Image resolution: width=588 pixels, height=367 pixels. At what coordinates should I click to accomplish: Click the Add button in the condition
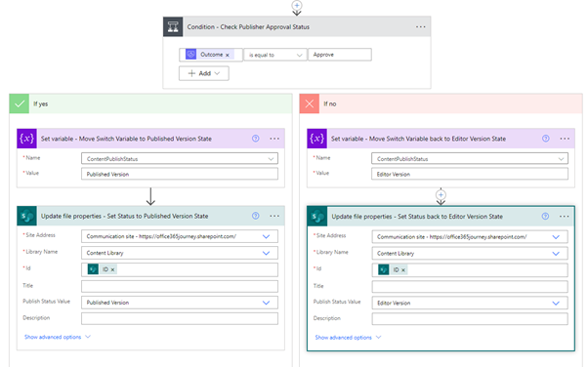click(203, 73)
